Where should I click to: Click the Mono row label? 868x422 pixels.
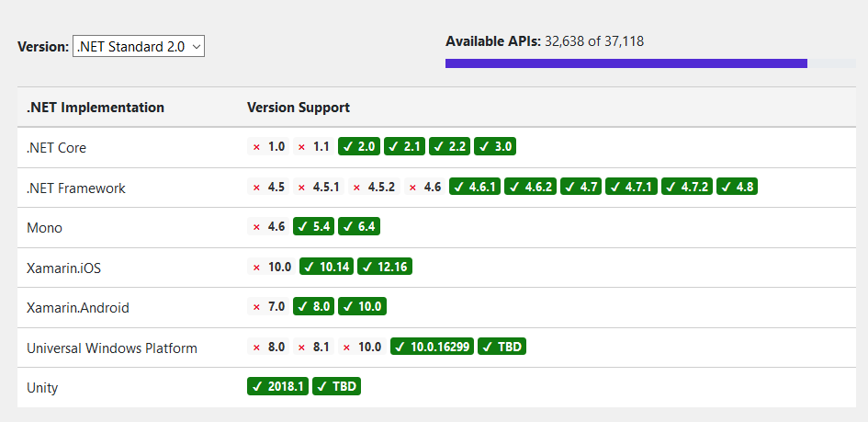(x=44, y=228)
